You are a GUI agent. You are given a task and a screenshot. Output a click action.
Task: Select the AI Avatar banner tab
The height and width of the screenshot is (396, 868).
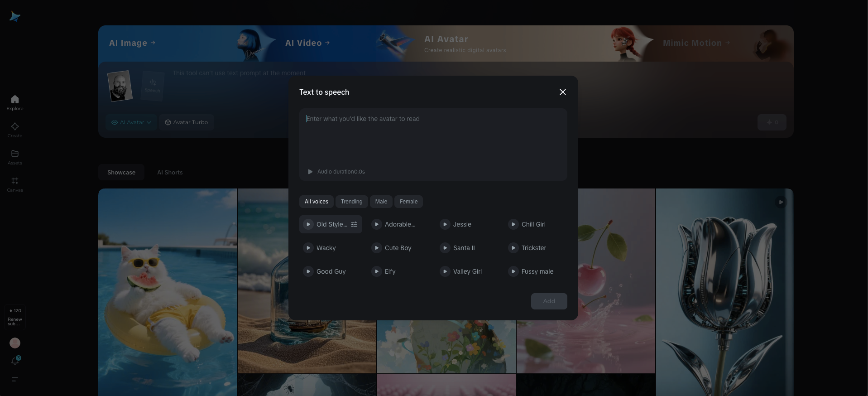tap(465, 44)
